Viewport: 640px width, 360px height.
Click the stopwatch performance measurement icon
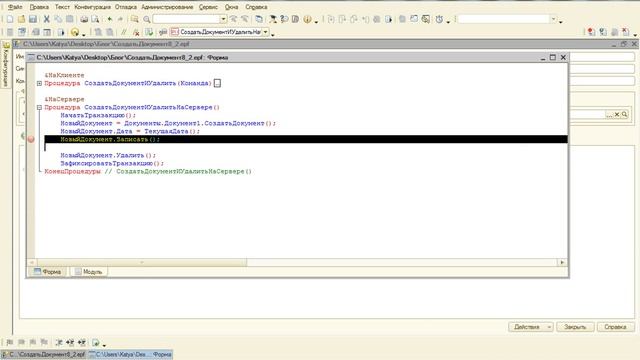[439, 19]
